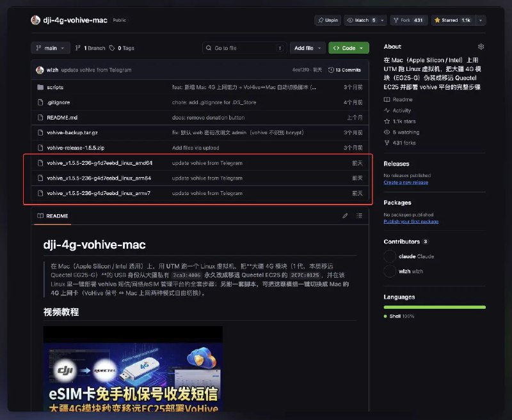Click the file icon beside README.md
512x420 pixels.
[40, 118]
